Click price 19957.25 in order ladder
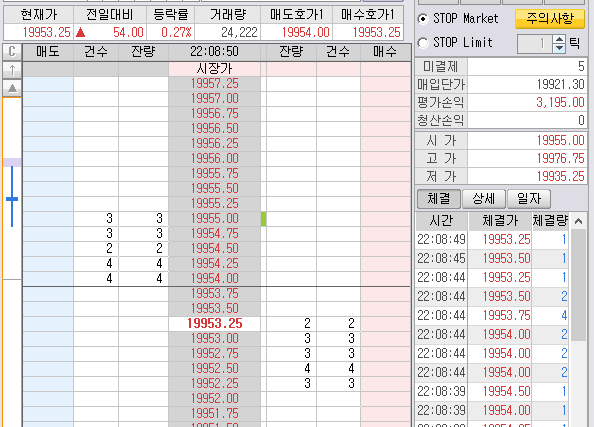Image resolution: width=594 pixels, height=427 pixels. click(x=214, y=84)
